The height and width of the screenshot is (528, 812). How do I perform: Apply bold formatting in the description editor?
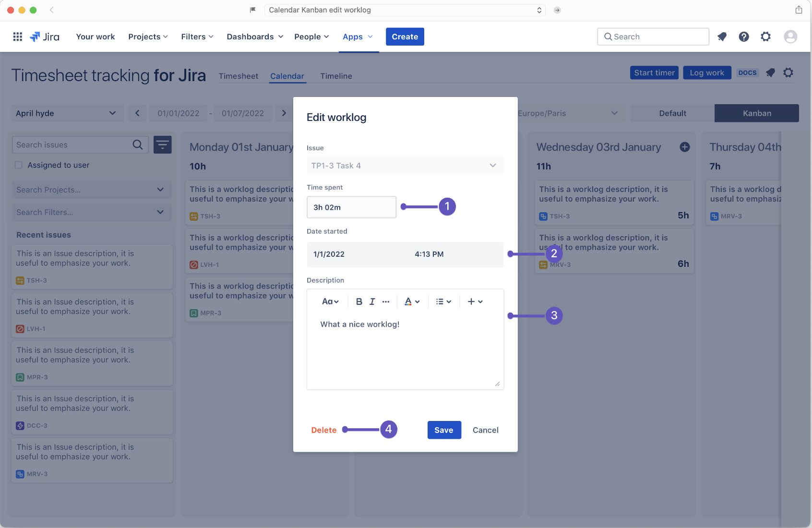(359, 301)
